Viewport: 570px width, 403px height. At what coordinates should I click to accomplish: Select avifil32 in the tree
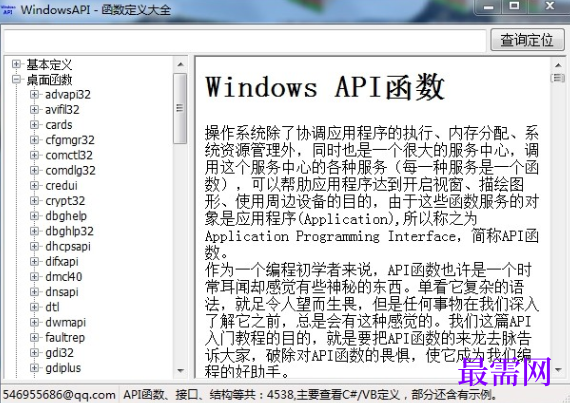pos(62,110)
